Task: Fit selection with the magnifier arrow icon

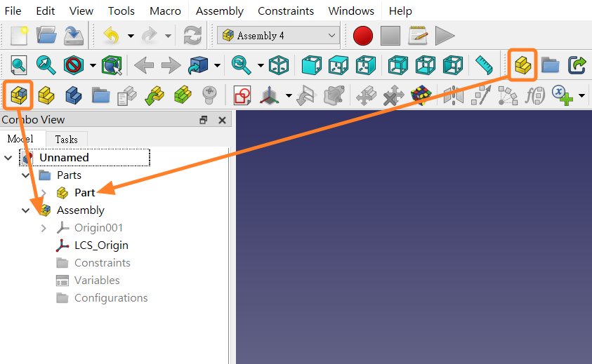Action: (x=46, y=65)
